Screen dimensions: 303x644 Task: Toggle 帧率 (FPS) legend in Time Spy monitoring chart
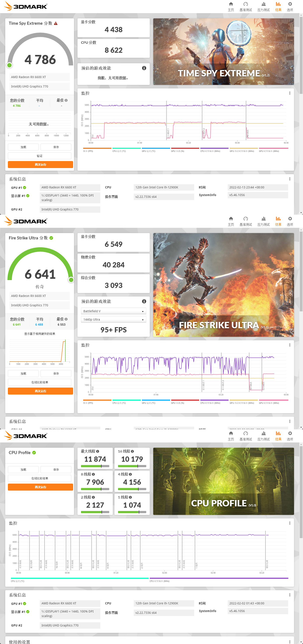(x=97, y=150)
